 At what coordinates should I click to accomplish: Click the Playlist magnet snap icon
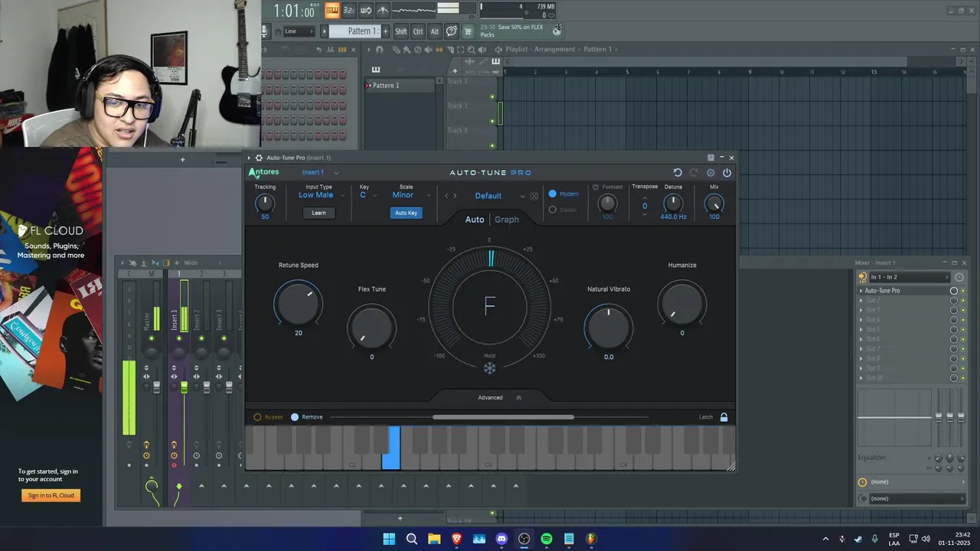(x=380, y=49)
